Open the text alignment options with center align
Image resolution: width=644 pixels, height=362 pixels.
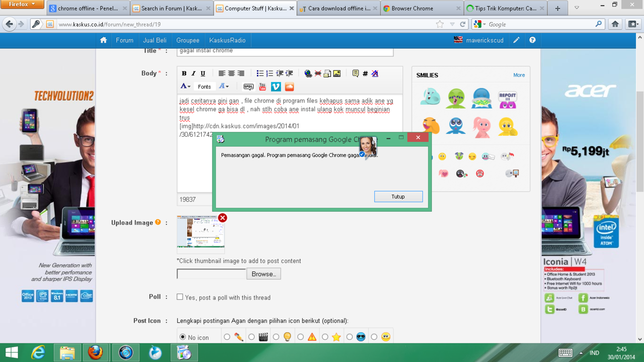232,73
